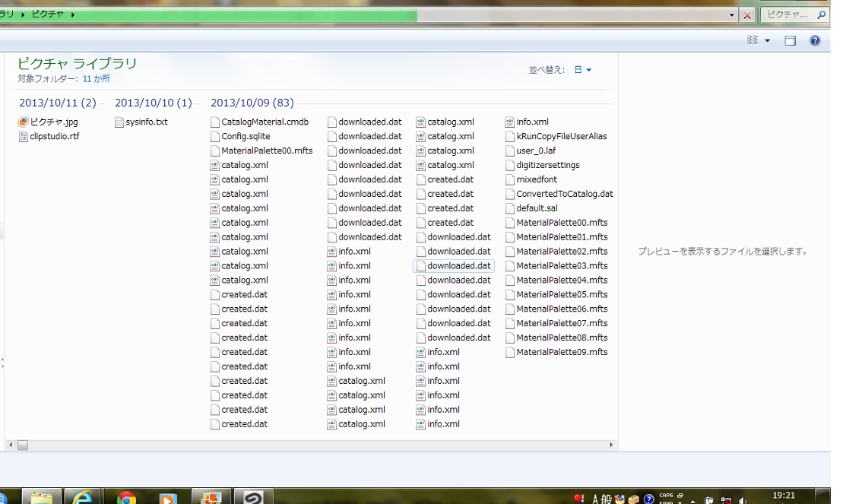
Task: Open Google Chrome from the taskbar
Action: pyautogui.click(x=126, y=497)
